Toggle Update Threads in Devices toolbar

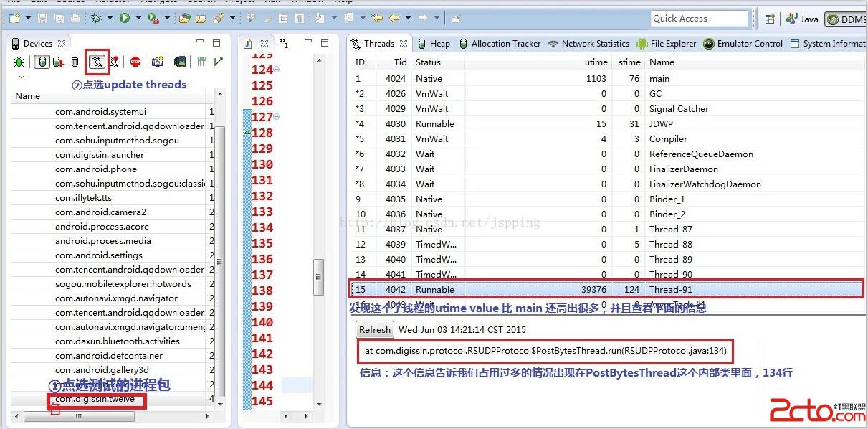(x=97, y=62)
